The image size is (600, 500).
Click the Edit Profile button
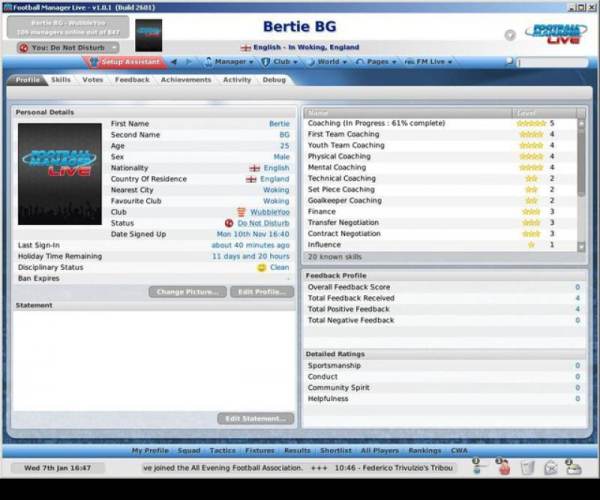click(x=262, y=292)
